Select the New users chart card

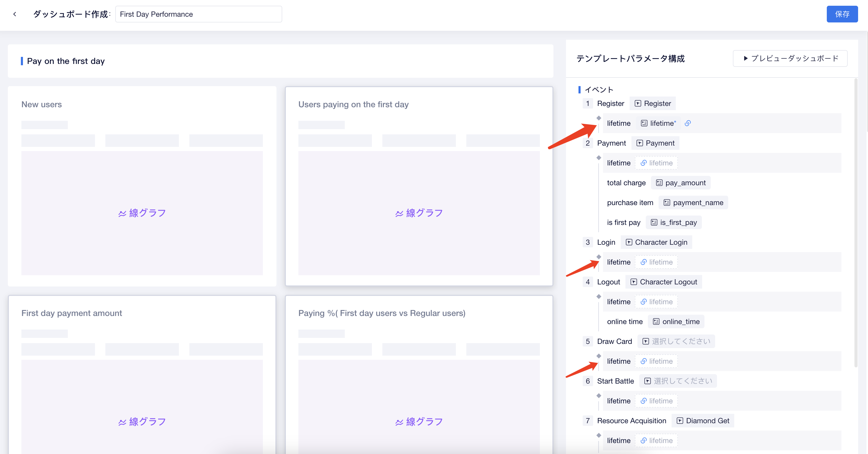tap(142, 186)
